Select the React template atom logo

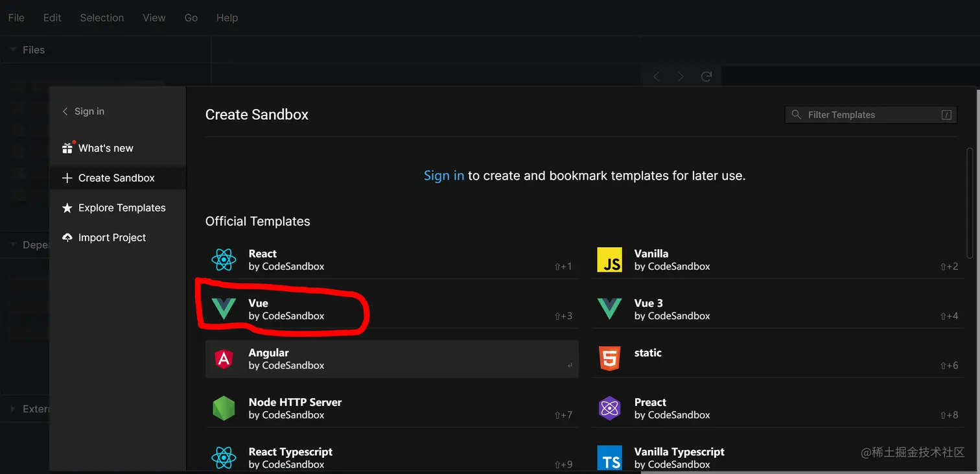pyautogui.click(x=224, y=260)
